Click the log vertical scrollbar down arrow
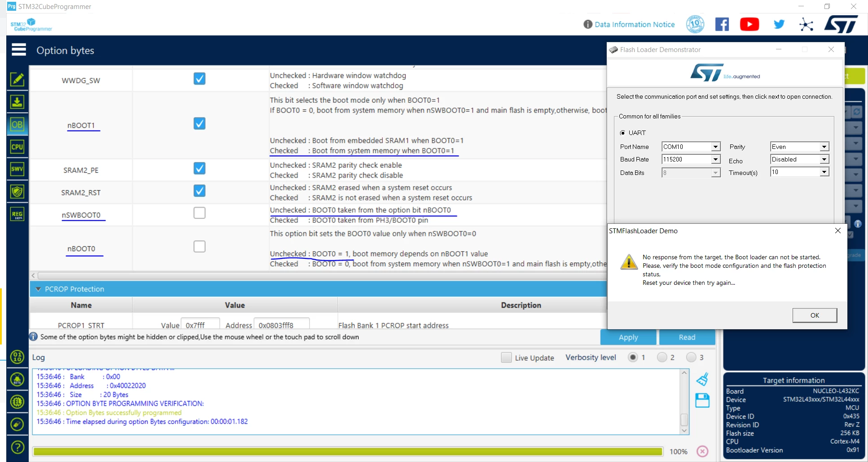 [x=684, y=431]
